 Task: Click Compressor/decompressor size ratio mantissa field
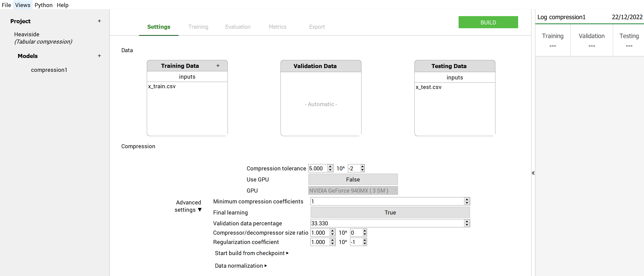click(x=320, y=232)
